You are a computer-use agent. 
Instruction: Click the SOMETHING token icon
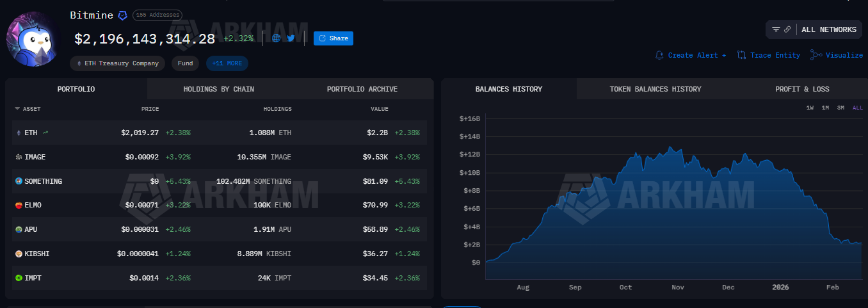[19, 181]
